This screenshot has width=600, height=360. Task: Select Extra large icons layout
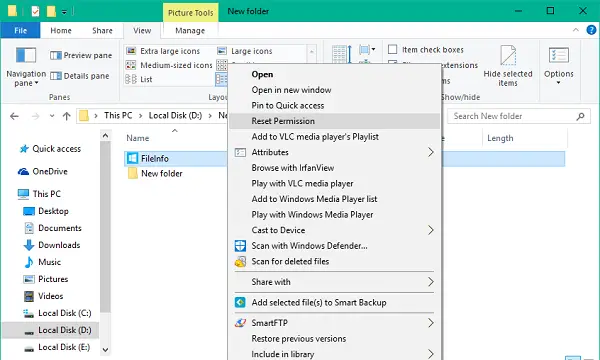[x=163, y=51]
